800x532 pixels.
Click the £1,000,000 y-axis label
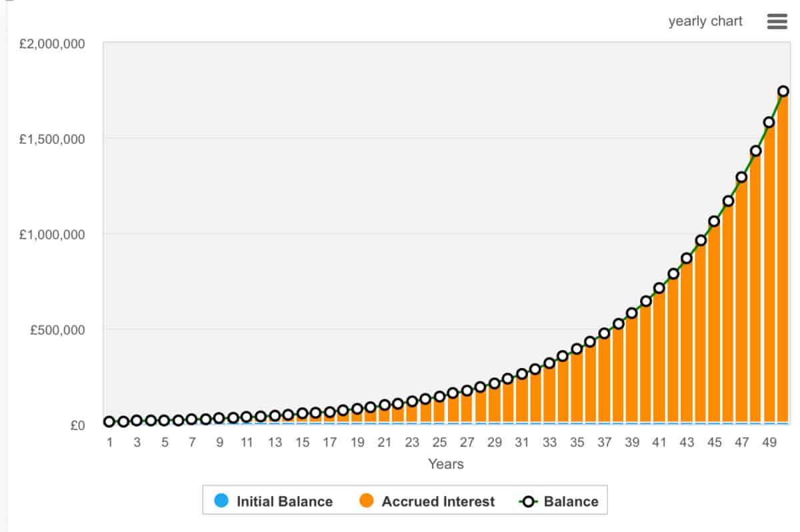51,235
